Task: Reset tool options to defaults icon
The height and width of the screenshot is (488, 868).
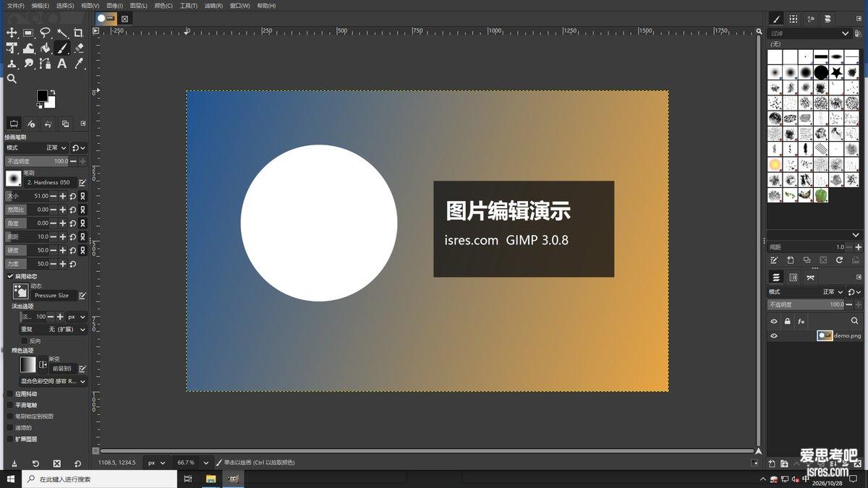Action: click(x=77, y=463)
